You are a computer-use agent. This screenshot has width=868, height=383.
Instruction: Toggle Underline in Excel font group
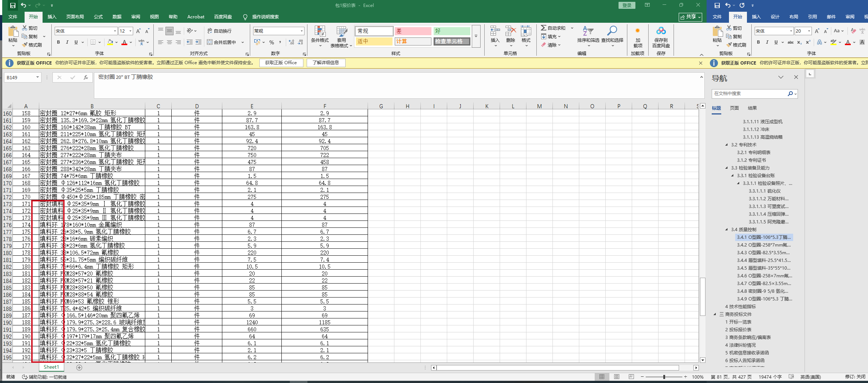(76, 42)
